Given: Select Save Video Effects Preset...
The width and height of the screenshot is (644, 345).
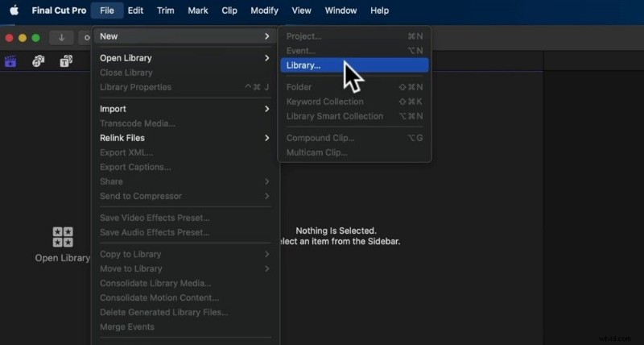Looking at the screenshot, I should click(x=185, y=218).
